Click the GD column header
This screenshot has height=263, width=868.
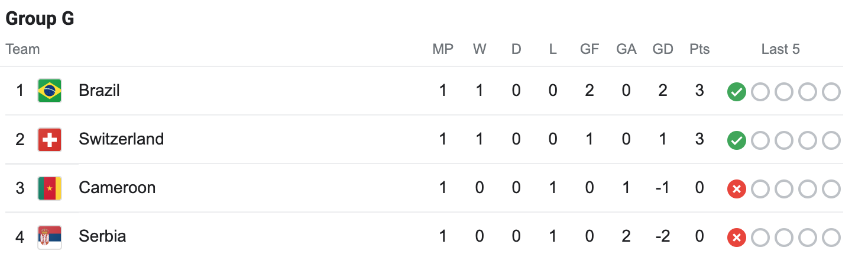[x=663, y=49]
